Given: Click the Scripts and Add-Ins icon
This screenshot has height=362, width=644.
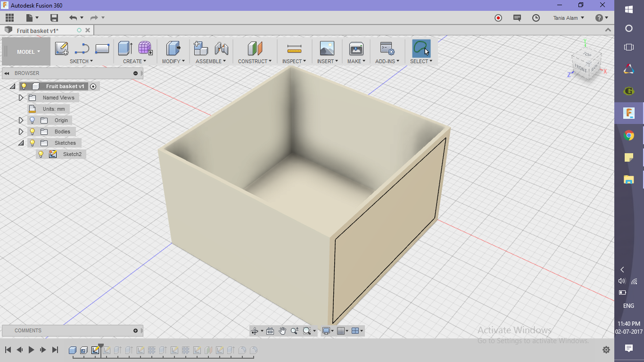Looking at the screenshot, I should [x=387, y=49].
